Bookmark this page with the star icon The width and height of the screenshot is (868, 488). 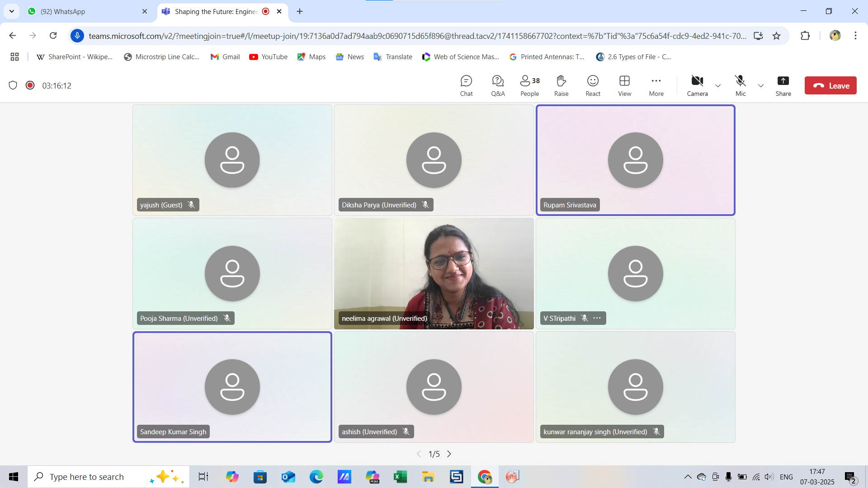click(776, 36)
